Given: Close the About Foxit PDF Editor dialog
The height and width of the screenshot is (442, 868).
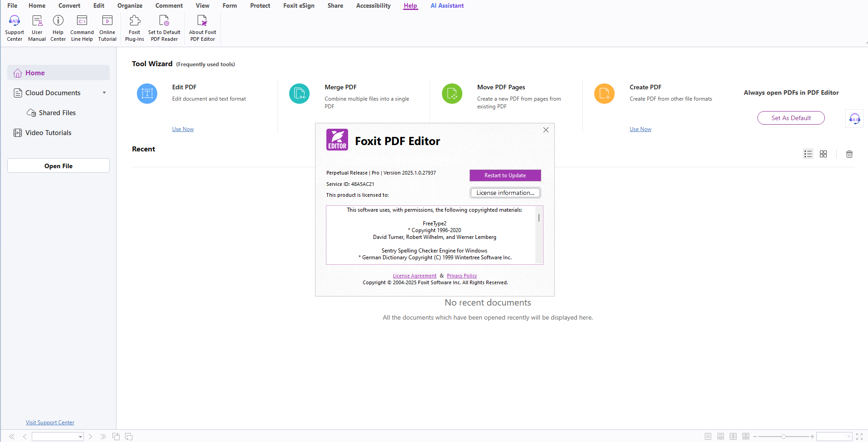Looking at the screenshot, I should pyautogui.click(x=546, y=130).
